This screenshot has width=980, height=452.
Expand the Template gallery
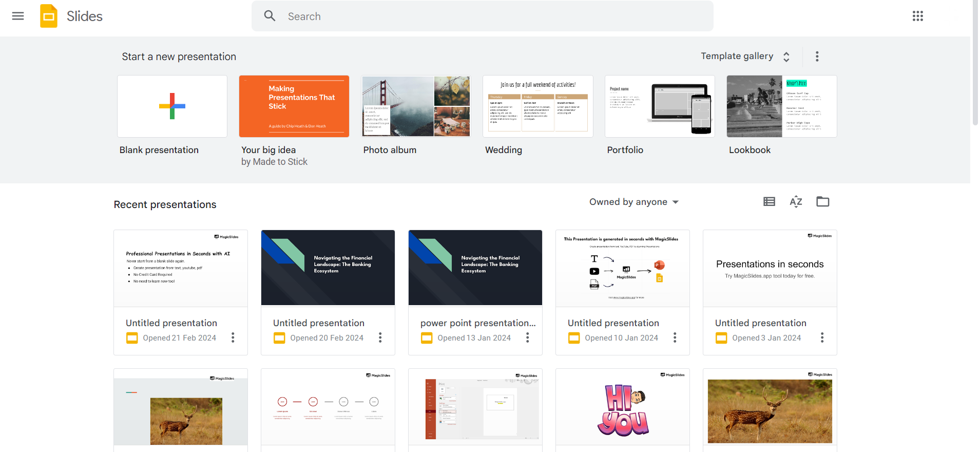coord(745,56)
